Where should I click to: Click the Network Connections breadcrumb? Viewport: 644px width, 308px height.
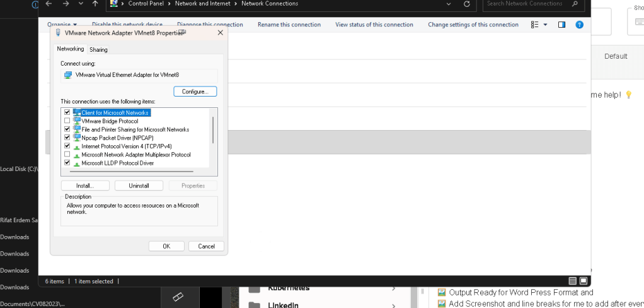(x=270, y=4)
